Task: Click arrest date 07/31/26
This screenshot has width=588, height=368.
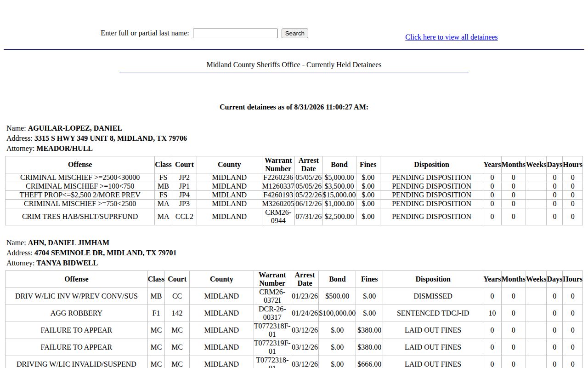Action: point(309,217)
